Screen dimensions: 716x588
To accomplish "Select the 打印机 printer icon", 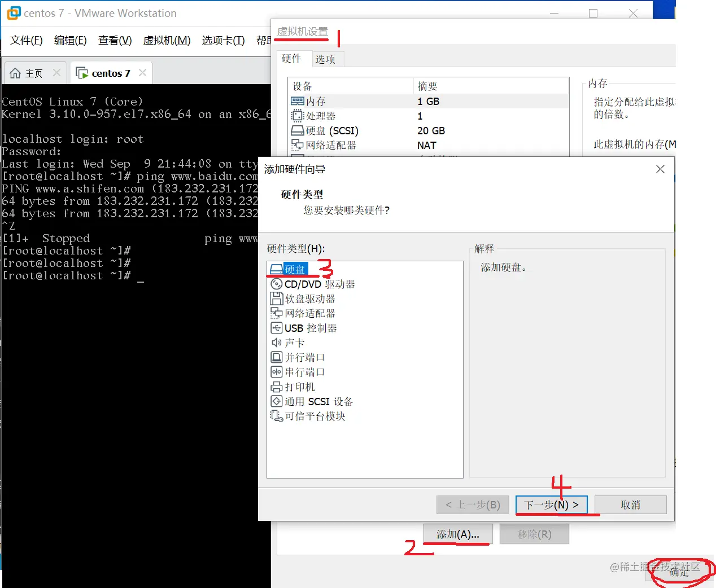I will tap(277, 387).
